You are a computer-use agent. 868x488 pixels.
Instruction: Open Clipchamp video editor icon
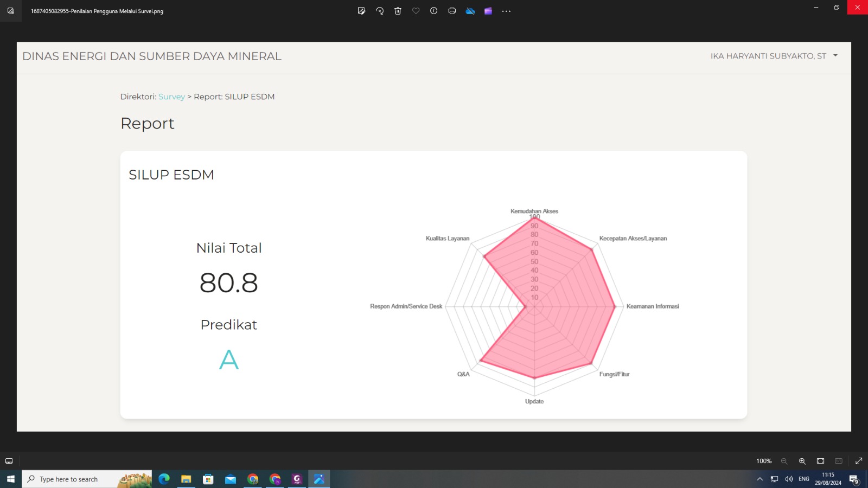tap(488, 11)
